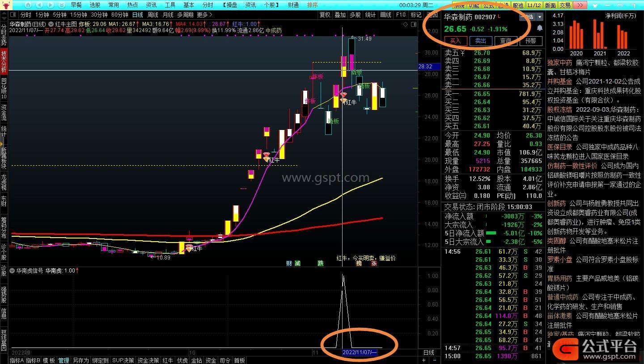
Task: Click the 预警 alert button
Action: pyautogui.click(x=531, y=41)
